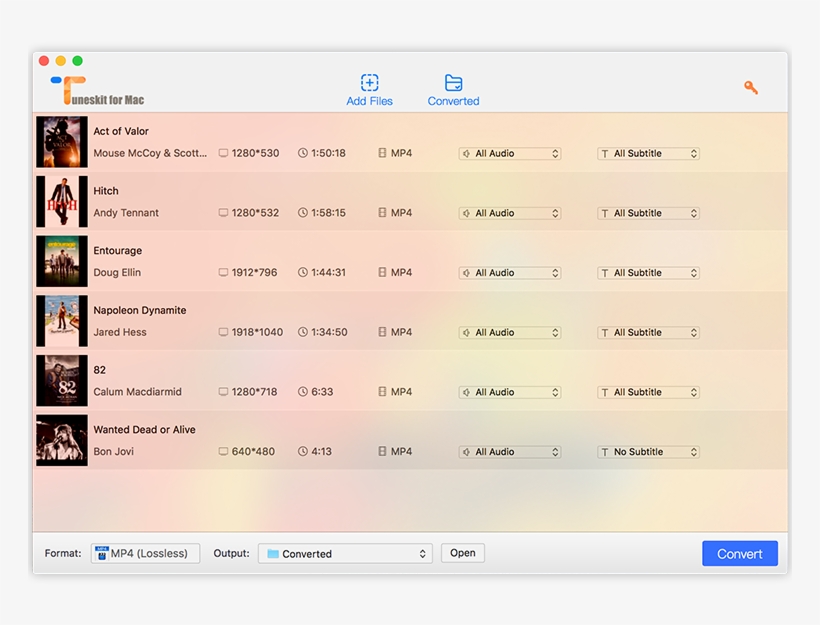Image resolution: width=820 pixels, height=625 pixels.
Task: Click resolution icon for Act of Valor
Action: tap(223, 153)
